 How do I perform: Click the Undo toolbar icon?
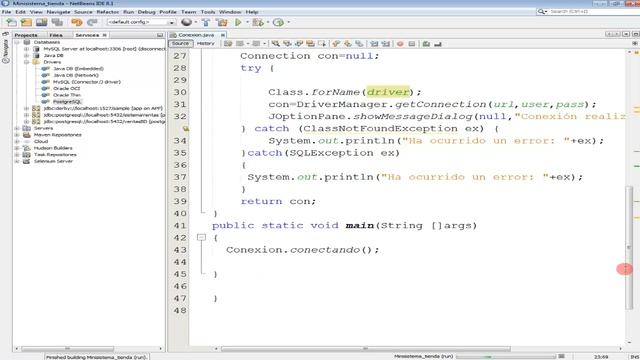click(x=76, y=22)
